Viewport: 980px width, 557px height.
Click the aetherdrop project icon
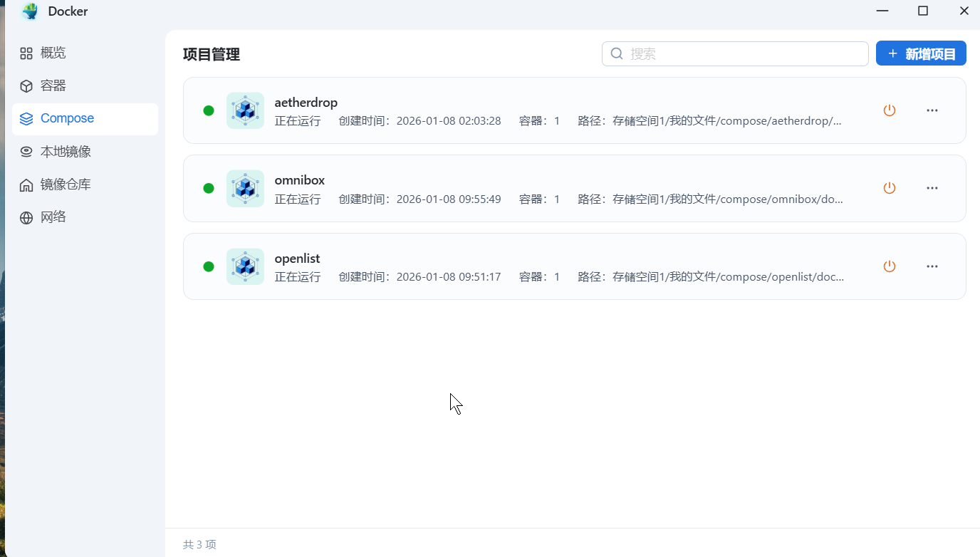coord(245,110)
